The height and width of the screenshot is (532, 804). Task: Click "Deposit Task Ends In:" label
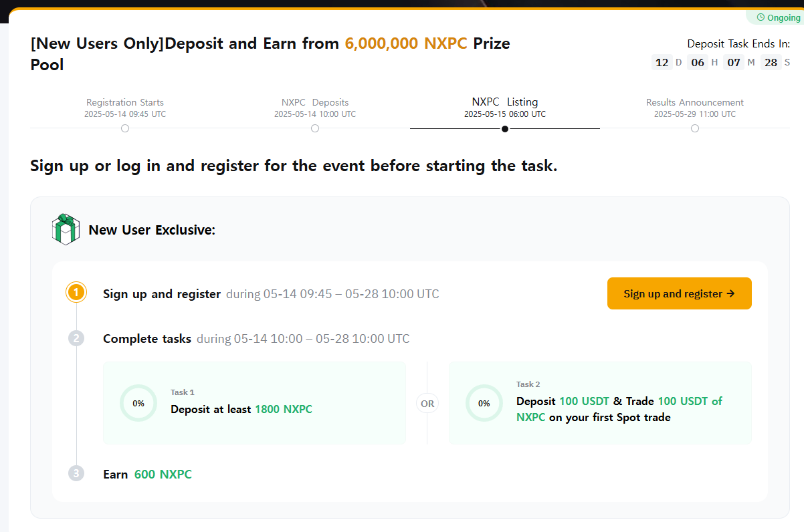tap(738, 43)
